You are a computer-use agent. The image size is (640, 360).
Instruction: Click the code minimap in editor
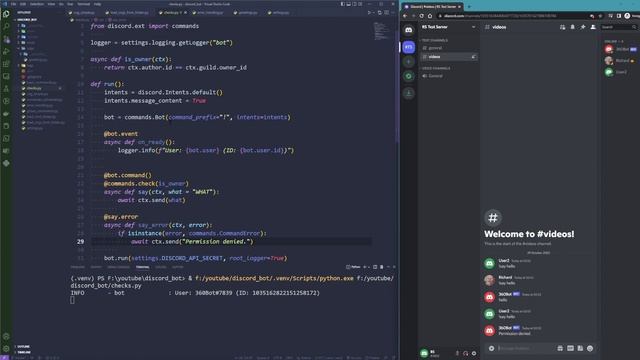click(381, 31)
